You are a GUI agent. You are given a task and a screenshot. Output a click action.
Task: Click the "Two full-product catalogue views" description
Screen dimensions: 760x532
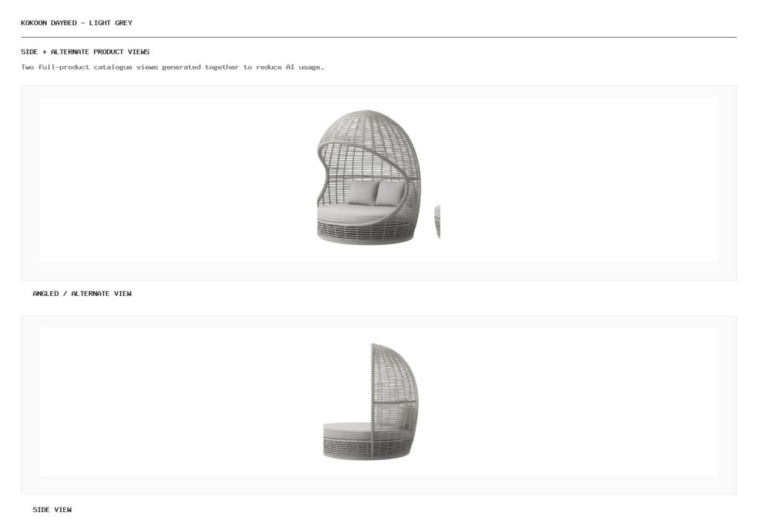pos(172,68)
